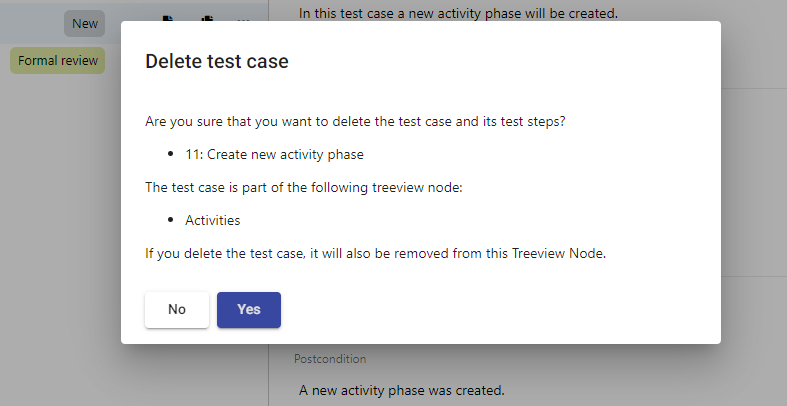This screenshot has height=406, width=787.
Task: Click the "Delete test case" dialog title
Action: pos(217,61)
